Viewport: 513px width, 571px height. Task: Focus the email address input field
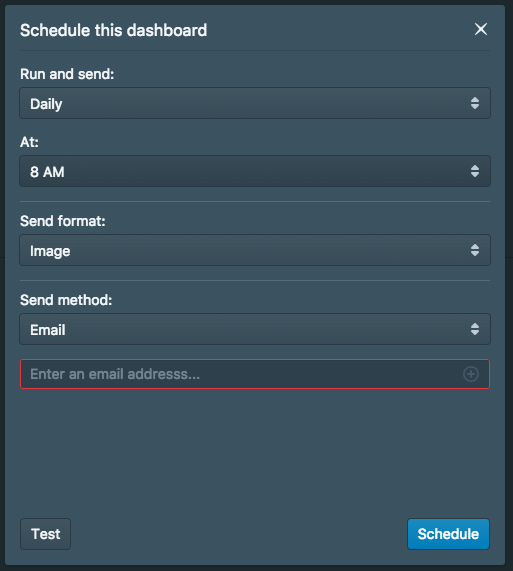point(255,374)
